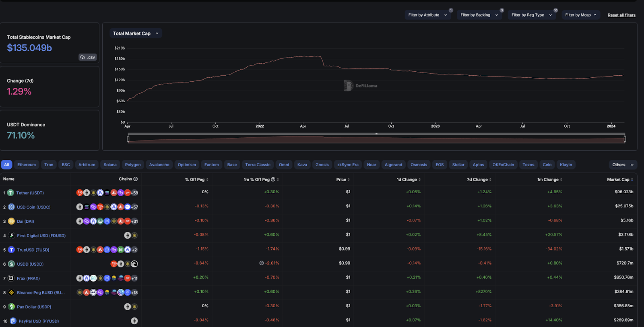Open the Filter by Attribute dropdown
The image size is (644, 327).
coord(428,15)
